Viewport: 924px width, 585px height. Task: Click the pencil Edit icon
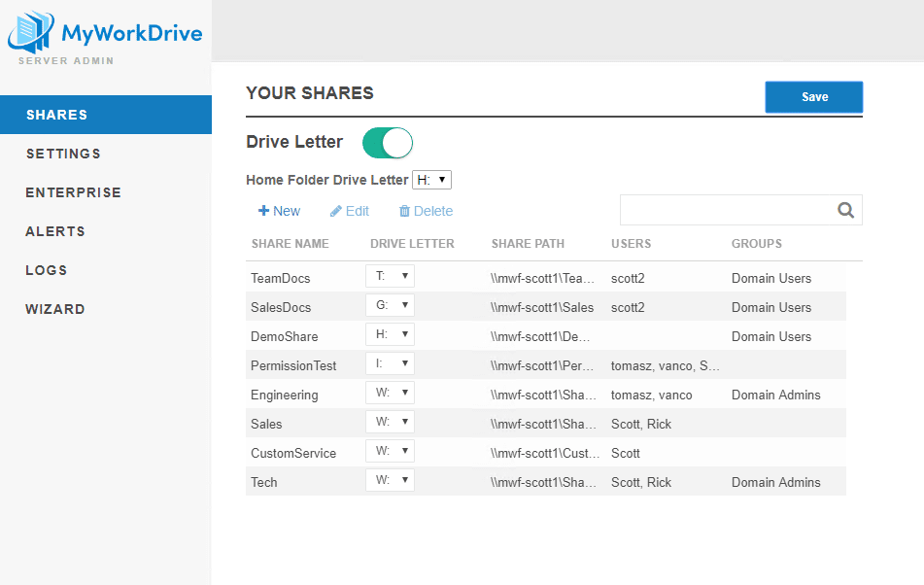pos(336,211)
